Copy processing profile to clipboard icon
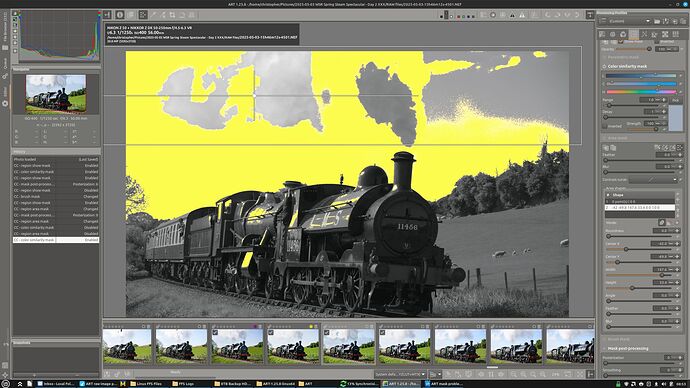This screenshot has height=388, width=690. (x=675, y=21)
